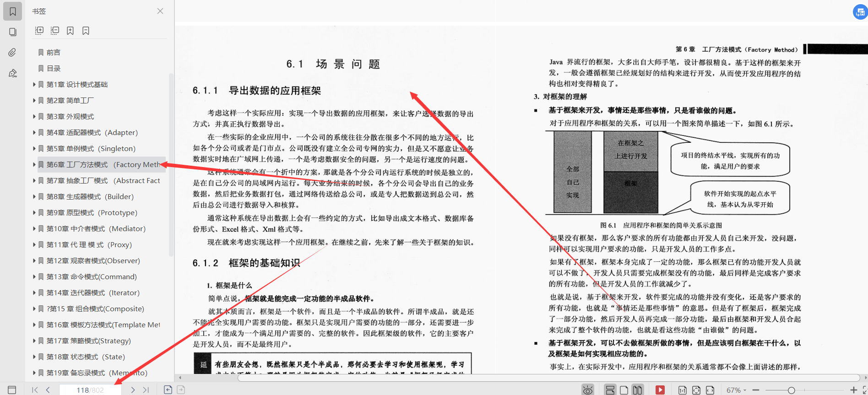Screen dimensions: 868x395
Task: Expand 第1章 设计模式基础 bookmark
Action: tap(34, 84)
